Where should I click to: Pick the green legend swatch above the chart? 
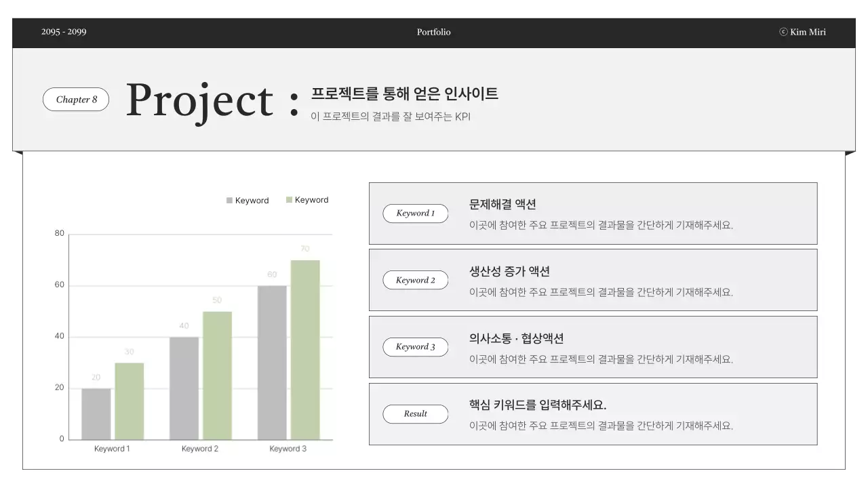click(x=289, y=200)
